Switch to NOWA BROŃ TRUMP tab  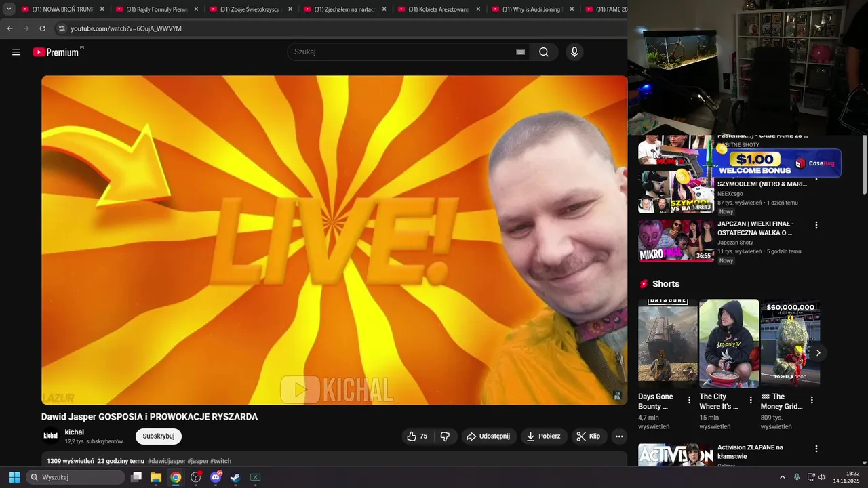point(63,9)
